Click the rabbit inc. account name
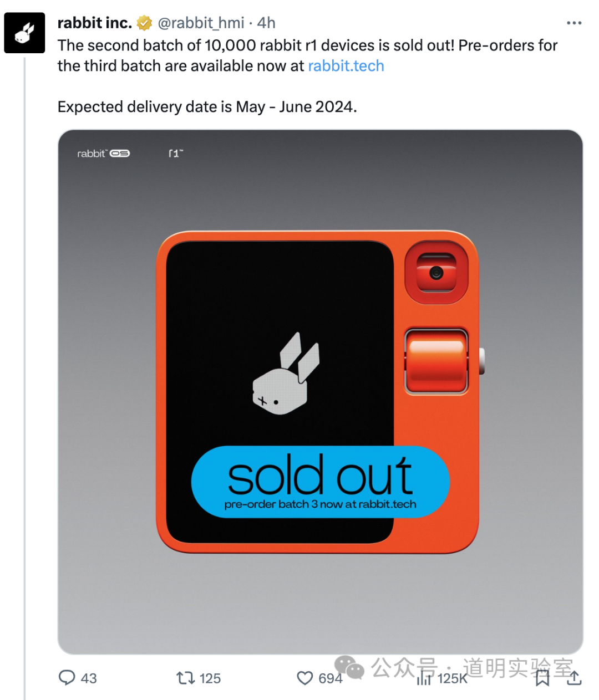 click(95, 23)
